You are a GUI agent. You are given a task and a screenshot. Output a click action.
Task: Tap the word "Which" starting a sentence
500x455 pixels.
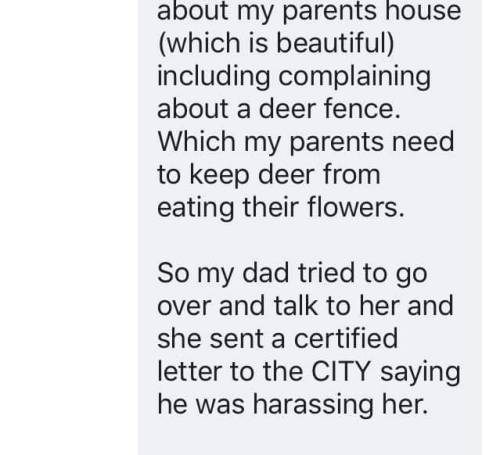tap(197, 141)
